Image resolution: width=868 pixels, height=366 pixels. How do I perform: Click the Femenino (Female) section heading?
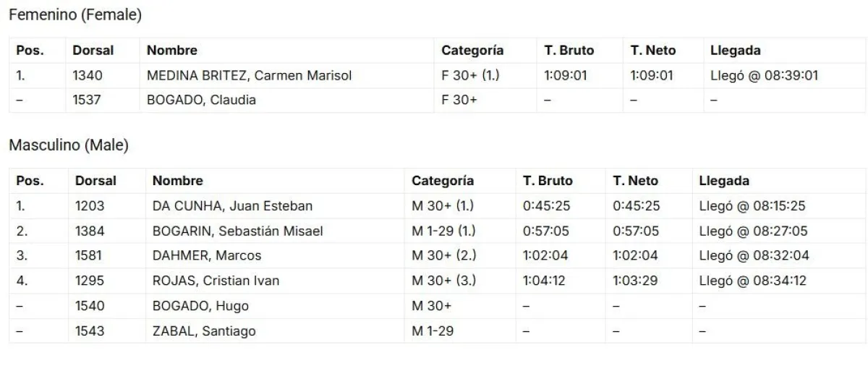pyautogui.click(x=75, y=14)
